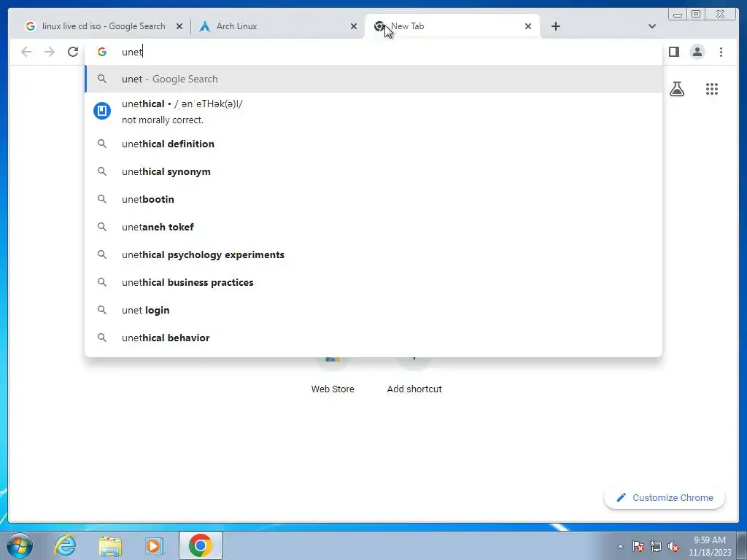Minimize the Chrome window
This screenshot has height=560, width=747.
click(678, 14)
